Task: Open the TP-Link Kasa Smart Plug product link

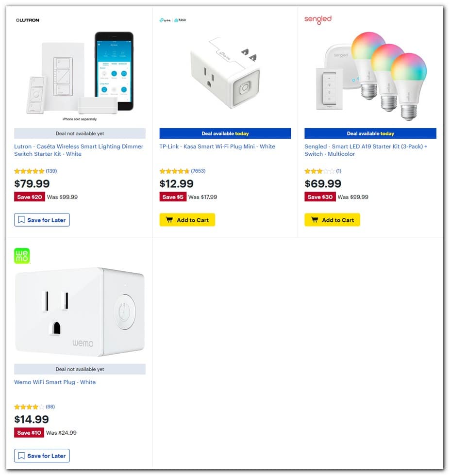Action: (x=217, y=146)
